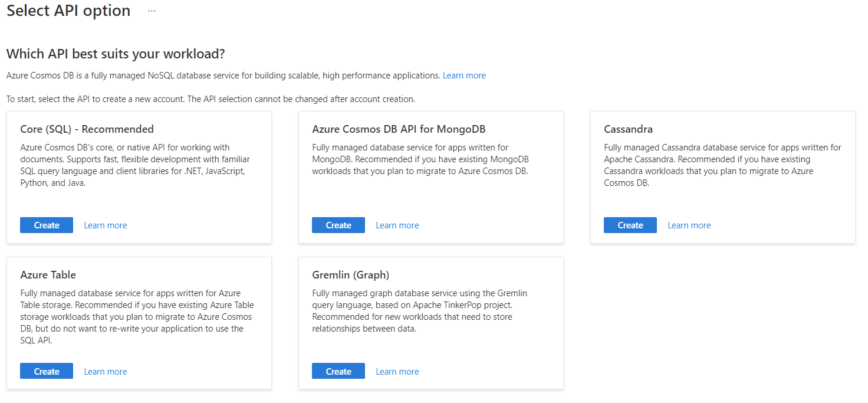
Task: Select the Core (SQL) - Recommended card
Action: point(139,177)
